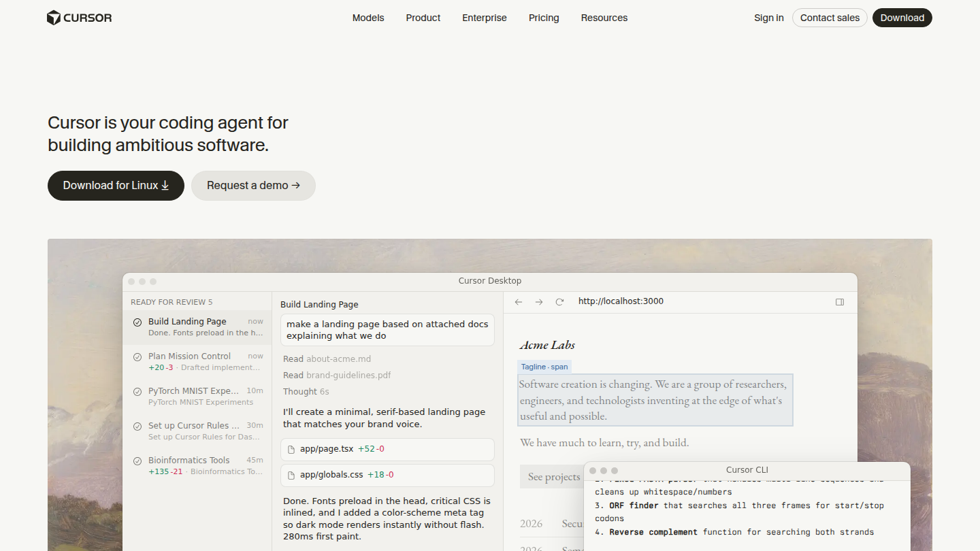Open the Product menu
Viewport: 980px width, 551px height.
423,18
